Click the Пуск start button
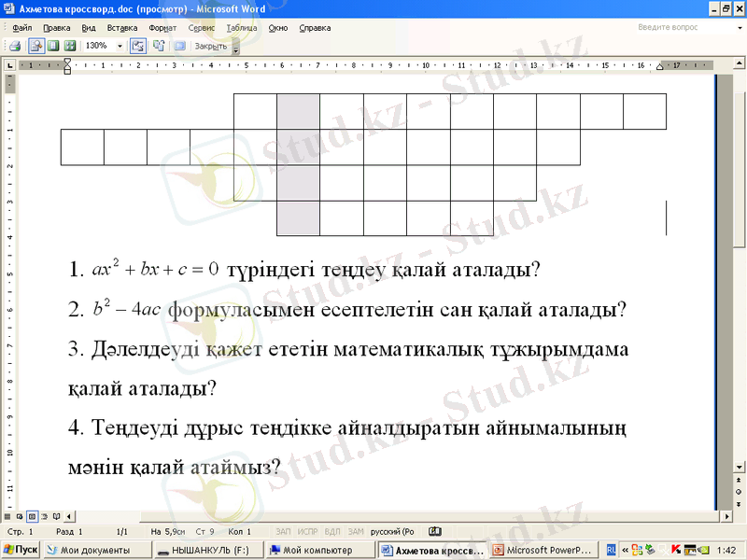 21,550
